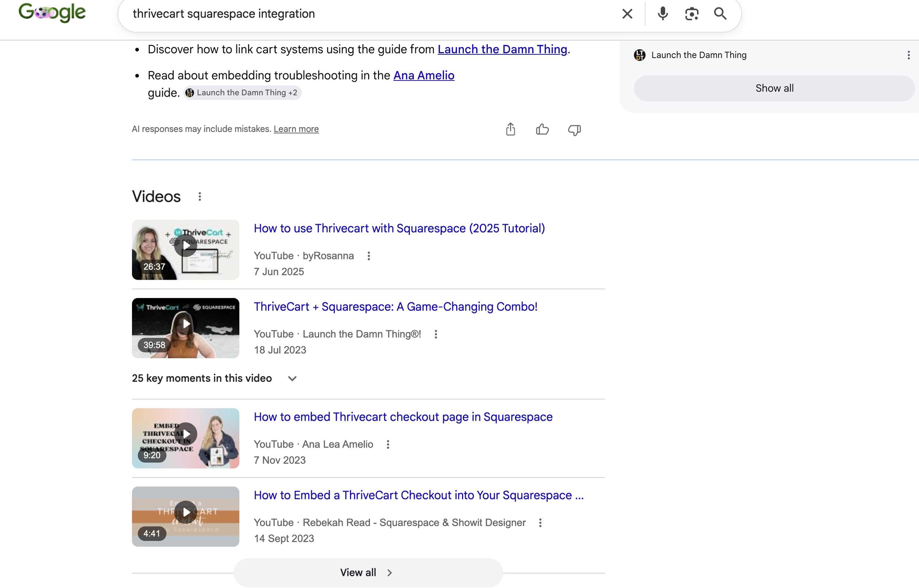Click the 'Launch the Damn Thing' source favicon
The width and height of the screenshot is (919, 588).
click(x=640, y=55)
